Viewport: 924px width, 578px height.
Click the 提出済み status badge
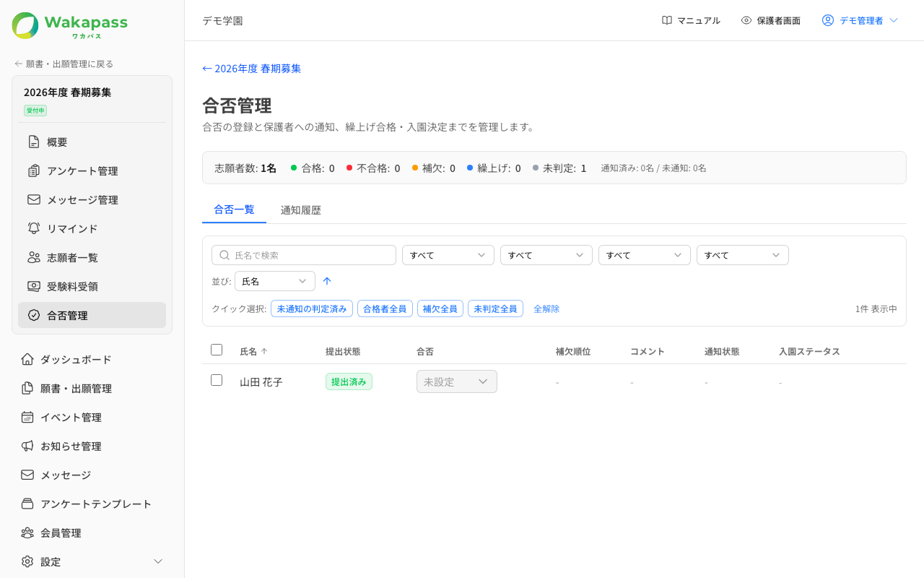click(x=349, y=381)
